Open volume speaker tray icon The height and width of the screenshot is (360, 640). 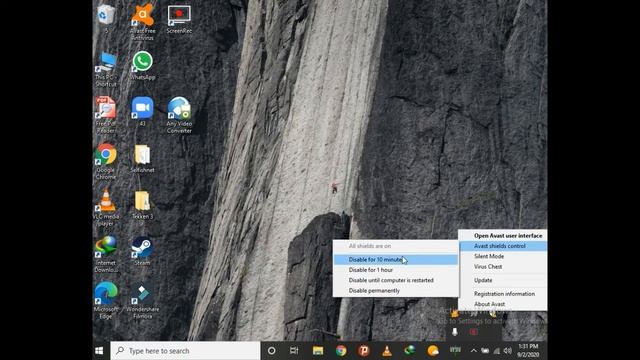(508, 351)
